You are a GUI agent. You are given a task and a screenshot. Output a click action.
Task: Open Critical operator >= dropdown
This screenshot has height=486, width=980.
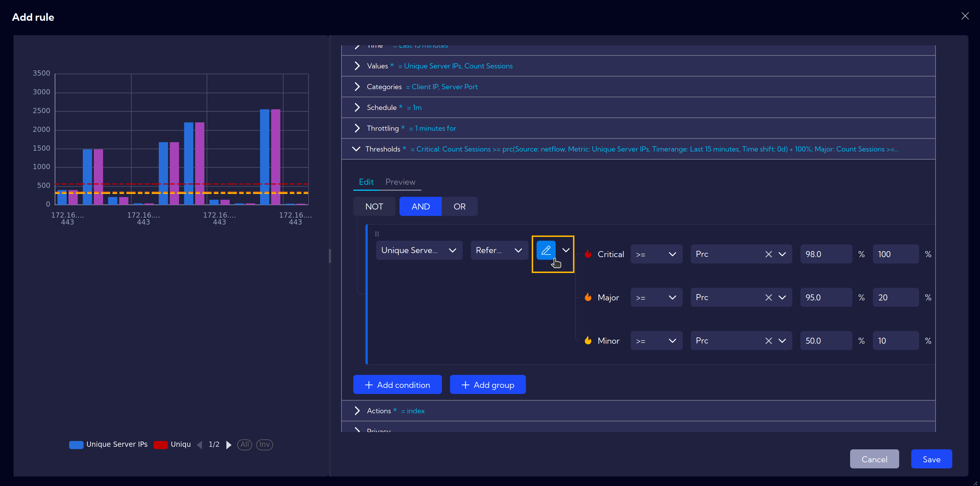click(656, 254)
